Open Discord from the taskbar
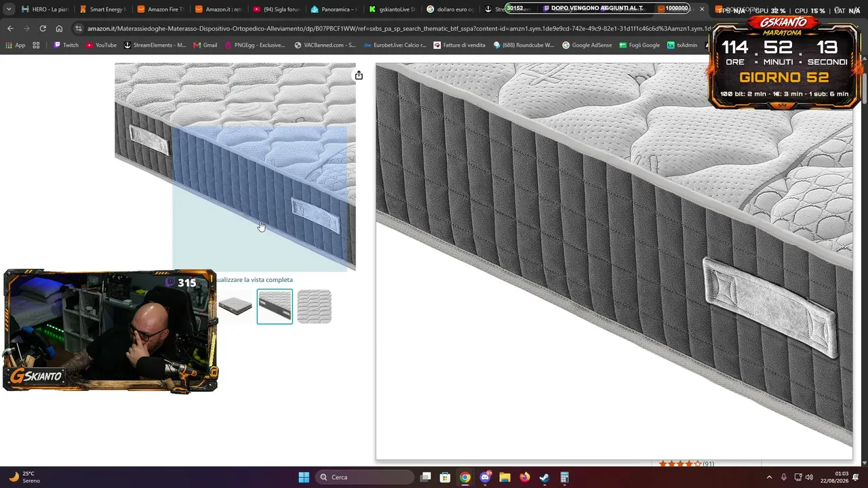The height and width of the screenshot is (488, 868). (x=485, y=477)
